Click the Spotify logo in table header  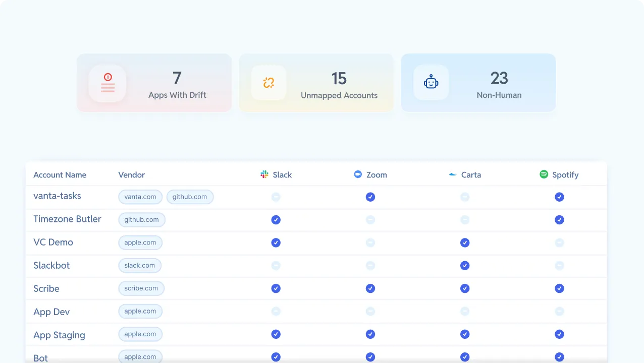pos(544,174)
